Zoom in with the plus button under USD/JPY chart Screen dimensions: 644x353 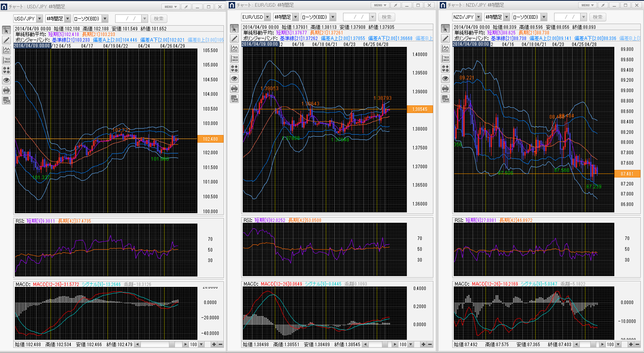(x=214, y=344)
